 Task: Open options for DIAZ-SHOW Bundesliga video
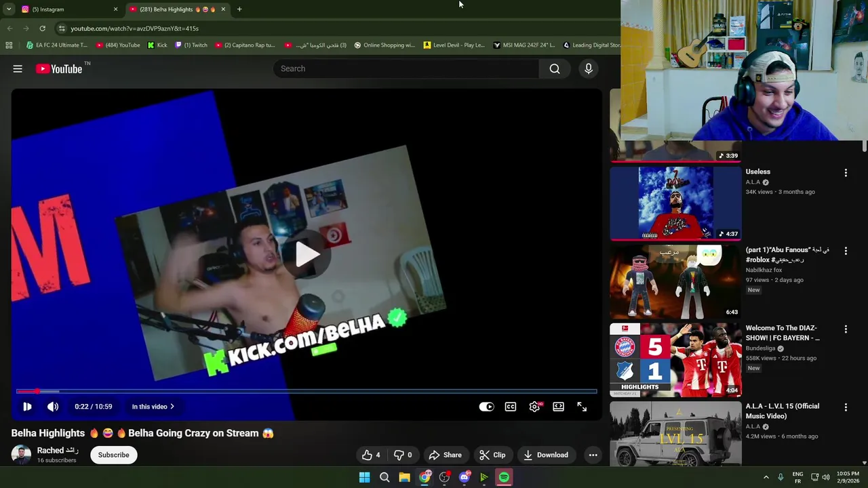(846, 329)
